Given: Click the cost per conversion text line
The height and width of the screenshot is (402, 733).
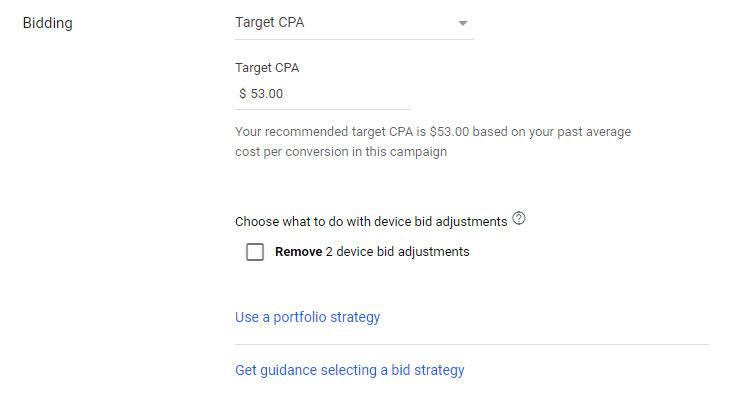Looking at the screenshot, I should tap(341, 152).
